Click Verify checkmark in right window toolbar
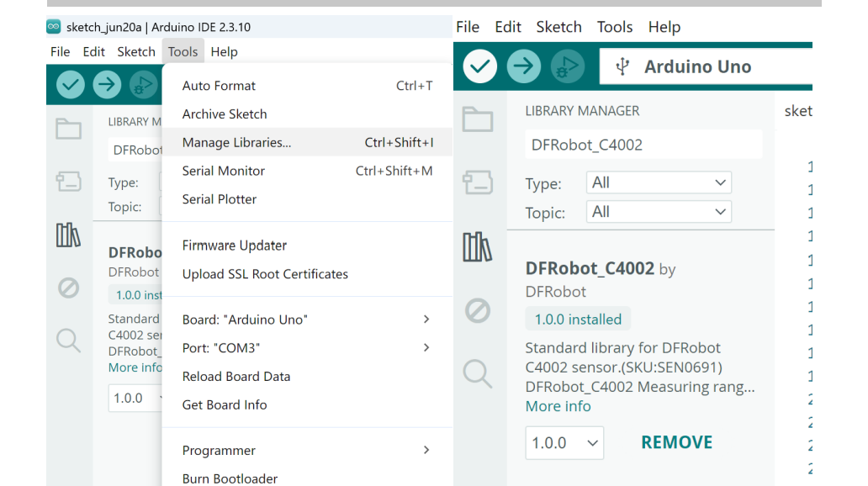 tap(480, 66)
